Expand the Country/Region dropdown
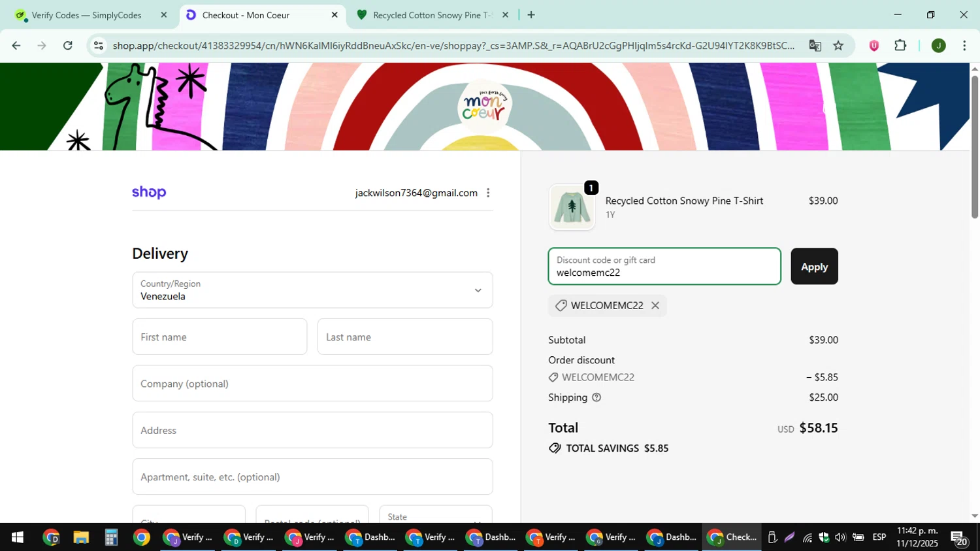The image size is (980, 551). click(x=312, y=290)
